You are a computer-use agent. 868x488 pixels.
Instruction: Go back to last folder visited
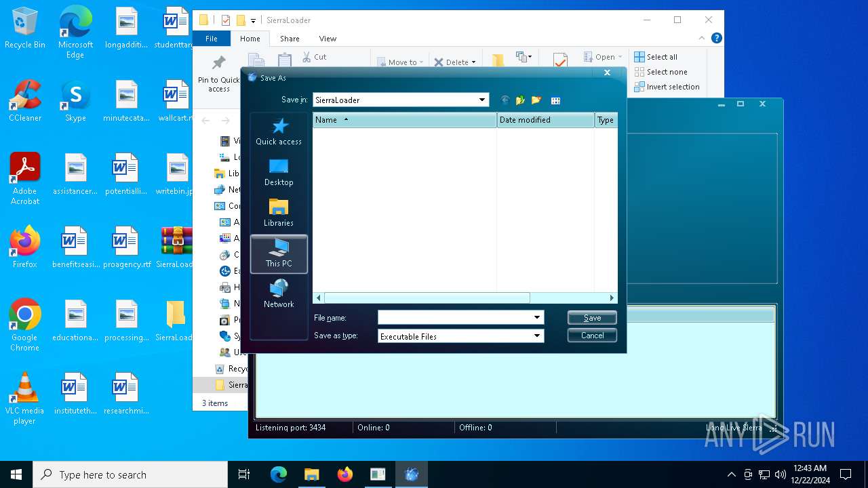click(505, 100)
